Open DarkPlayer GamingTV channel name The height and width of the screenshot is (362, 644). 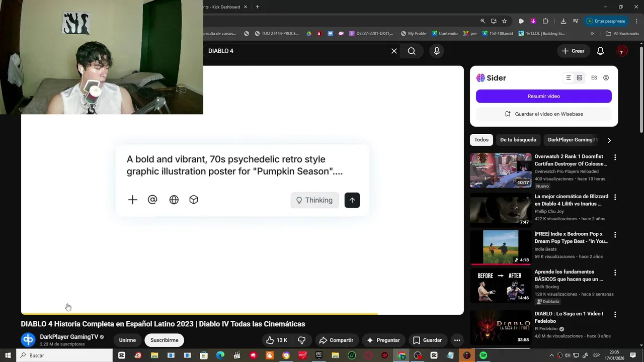69,337
